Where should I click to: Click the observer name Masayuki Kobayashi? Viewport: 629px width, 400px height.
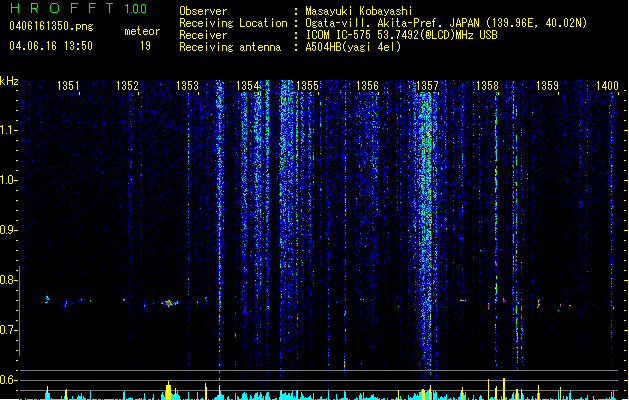(359, 11)
